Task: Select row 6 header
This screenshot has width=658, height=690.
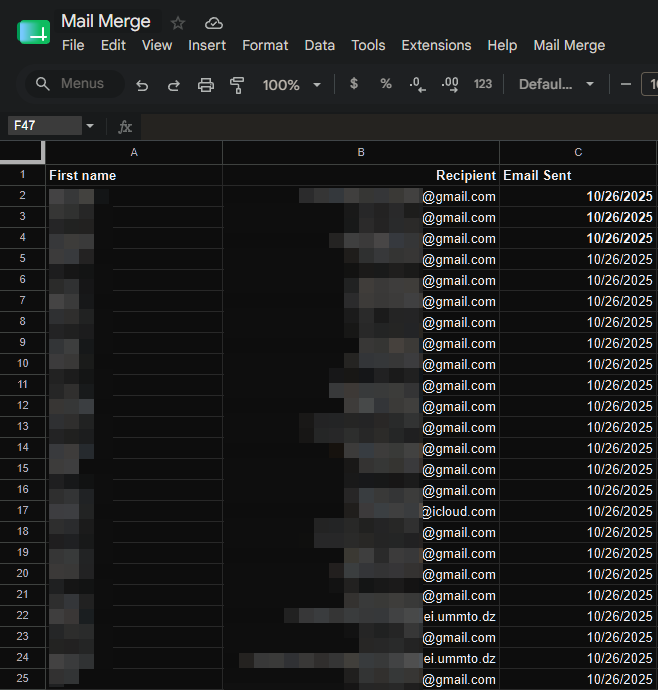Action: pos(22,279)
